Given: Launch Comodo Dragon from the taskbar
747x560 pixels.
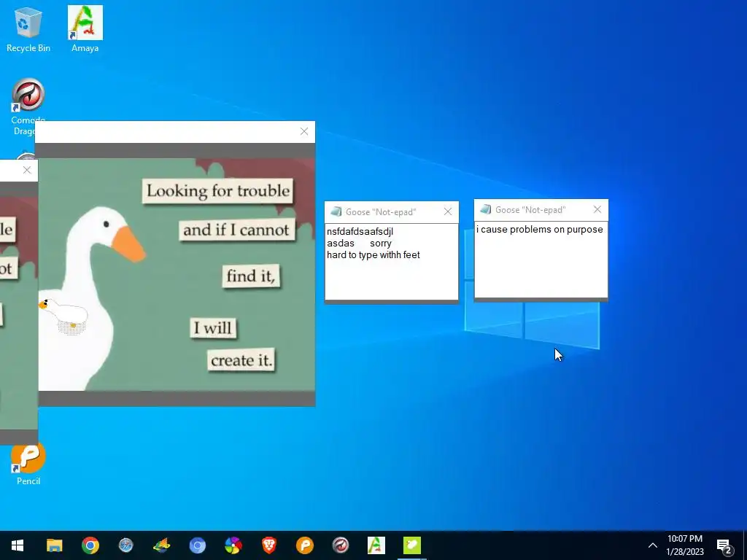Looking at the screenshot, I should tap(340, 545).
